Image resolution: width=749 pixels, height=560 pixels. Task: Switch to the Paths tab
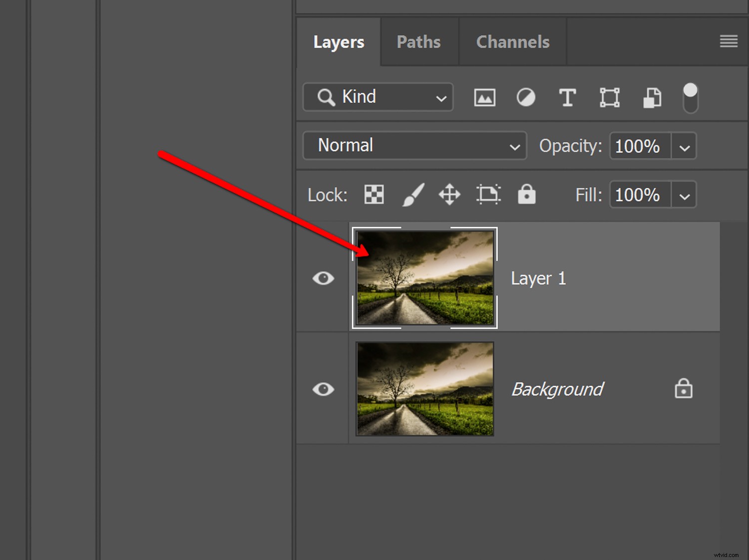point(418,41)
